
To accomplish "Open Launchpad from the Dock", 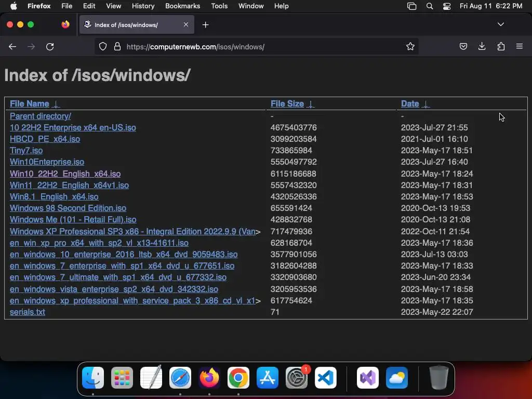I will click(122, 378).
